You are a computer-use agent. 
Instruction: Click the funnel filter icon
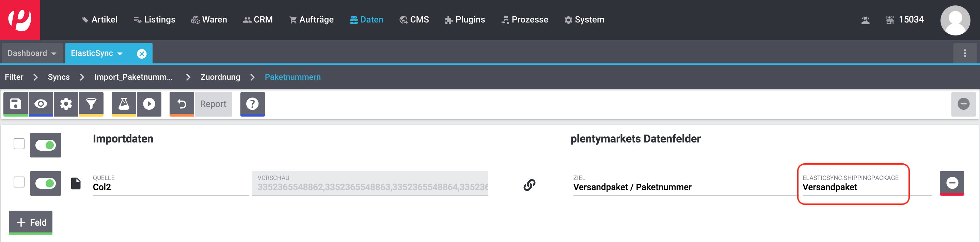pyautogui.click(x=91, y=104)
